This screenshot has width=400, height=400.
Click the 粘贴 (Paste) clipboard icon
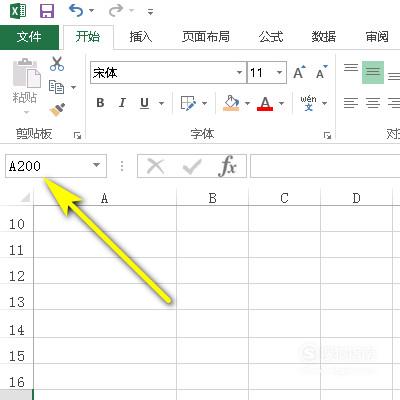pos(26,73)
